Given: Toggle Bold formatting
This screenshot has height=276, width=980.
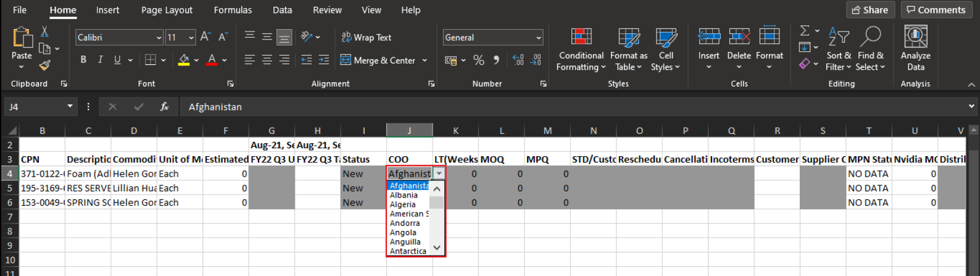Looking at the screenshot, I should tap(83, 60).
